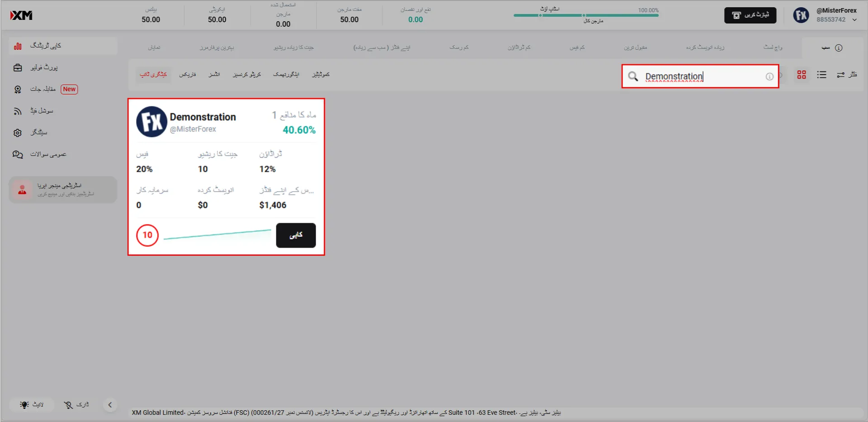Select the red Category Type filter
This screenshot has height=422, width=868.
click(153, 75)
